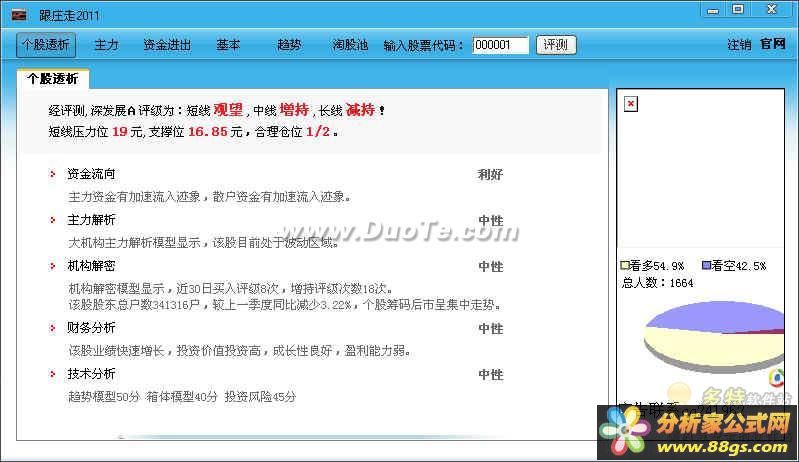Click the 中性 rating beside 技术分析
The image size is (799, 462).
tap(491, 374)
